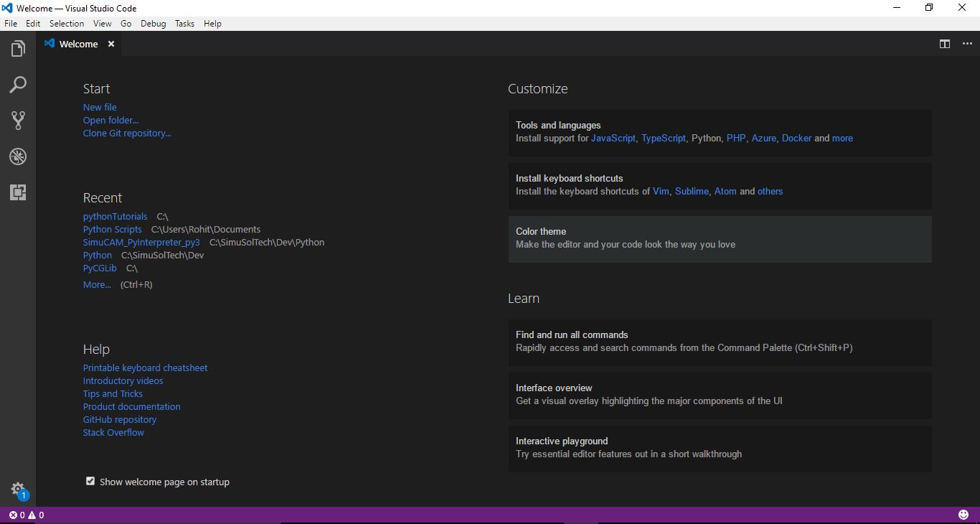Open the Tasks menu

[184, 24]
